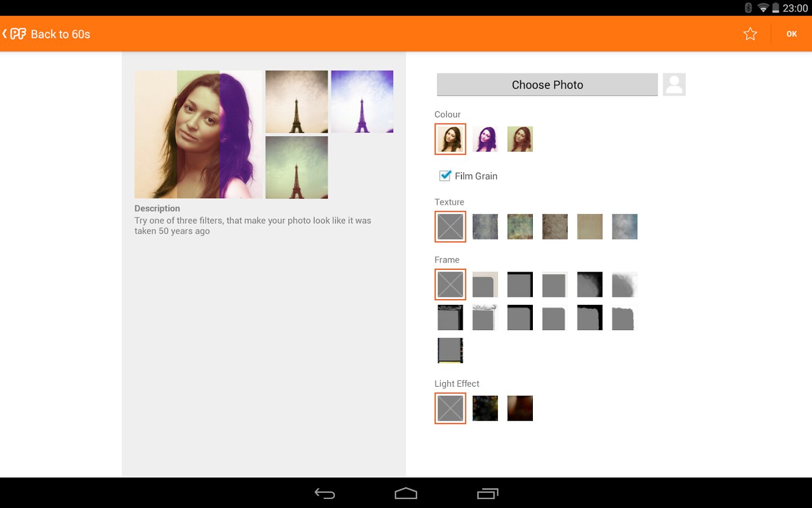
Task: Select the no light effect option
Action: coord(450,408)
